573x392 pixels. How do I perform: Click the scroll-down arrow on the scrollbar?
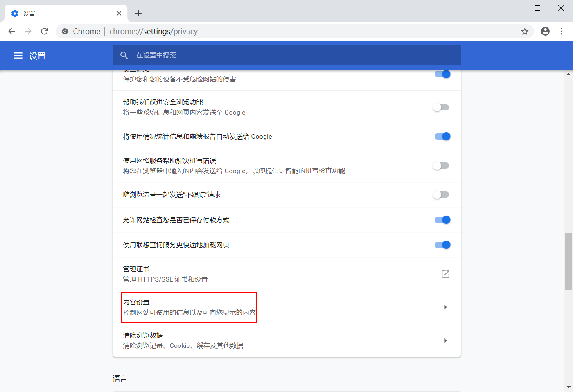[569, 386]
